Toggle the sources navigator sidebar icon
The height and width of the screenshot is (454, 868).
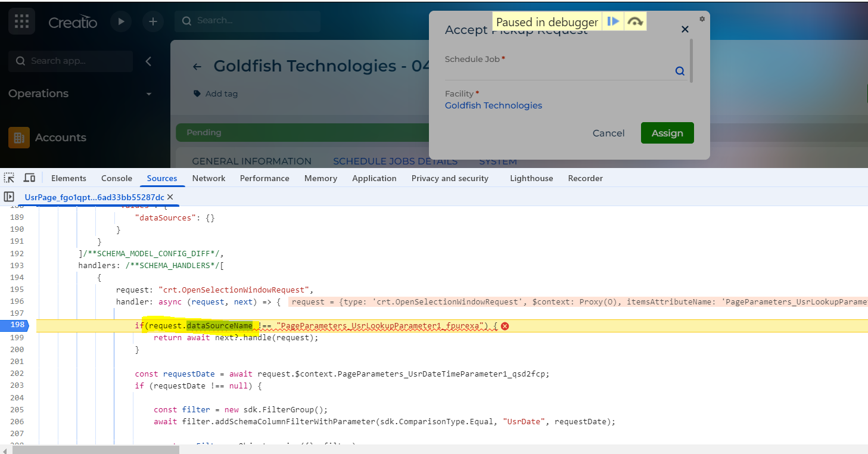[9, 197]
